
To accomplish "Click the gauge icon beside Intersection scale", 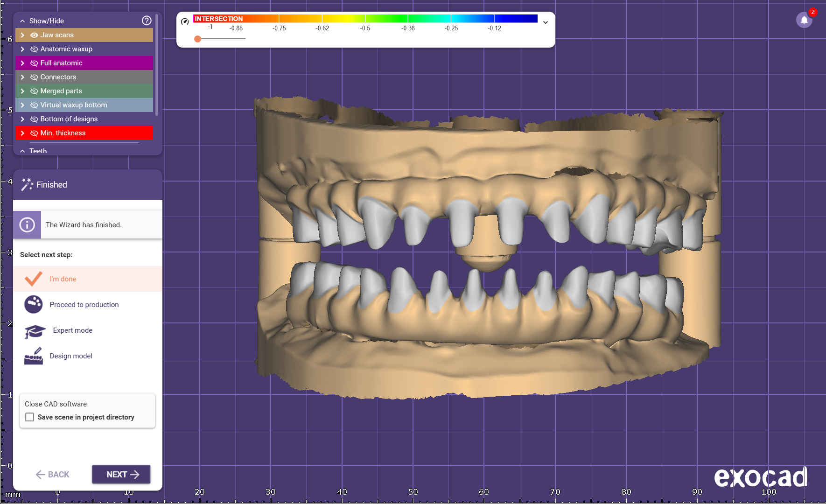I will [185, 21].
